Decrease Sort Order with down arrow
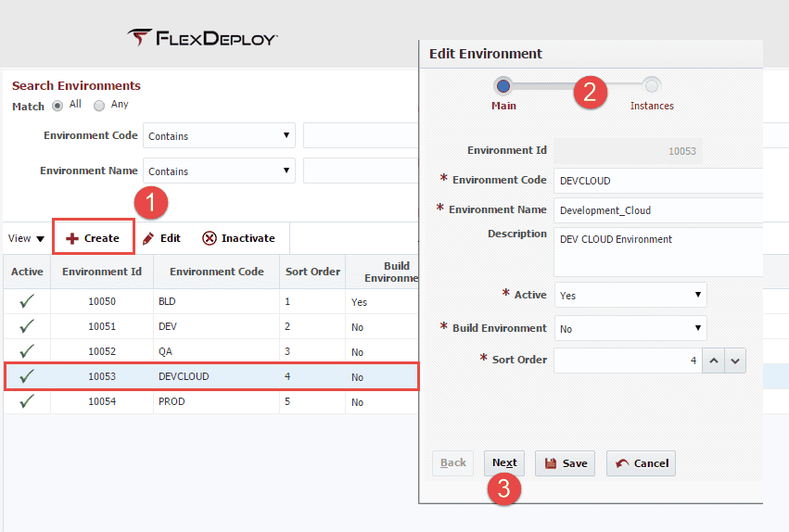 [735, 361]
